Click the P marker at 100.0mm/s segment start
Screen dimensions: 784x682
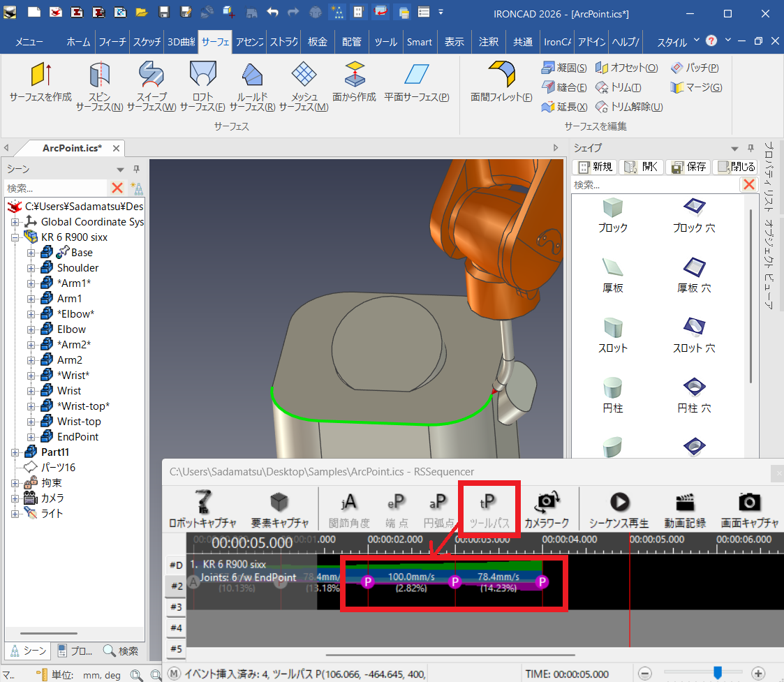tap(367, 582)
